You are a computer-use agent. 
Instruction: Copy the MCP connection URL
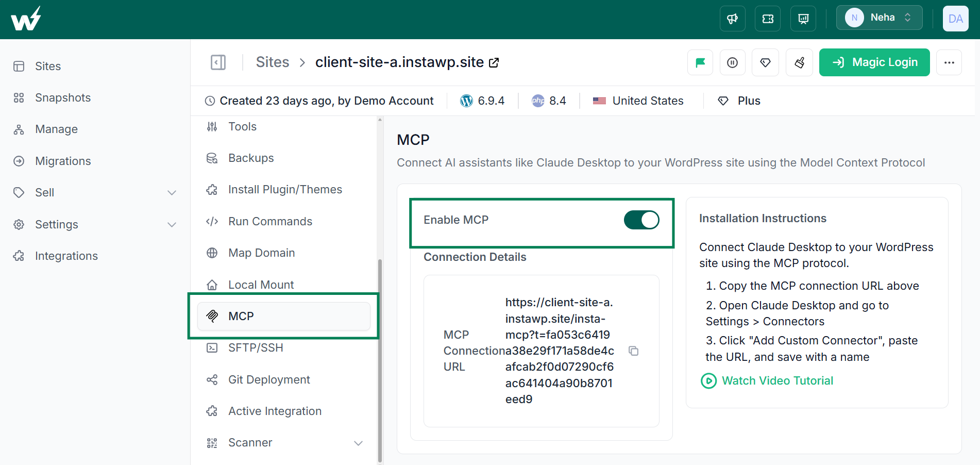point(634,351)
